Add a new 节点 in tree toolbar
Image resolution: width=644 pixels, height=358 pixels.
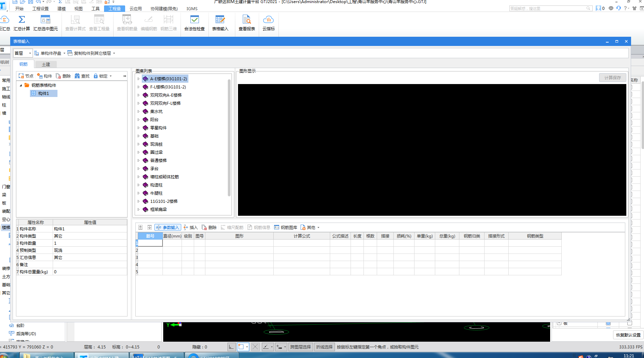click(26, 76)
